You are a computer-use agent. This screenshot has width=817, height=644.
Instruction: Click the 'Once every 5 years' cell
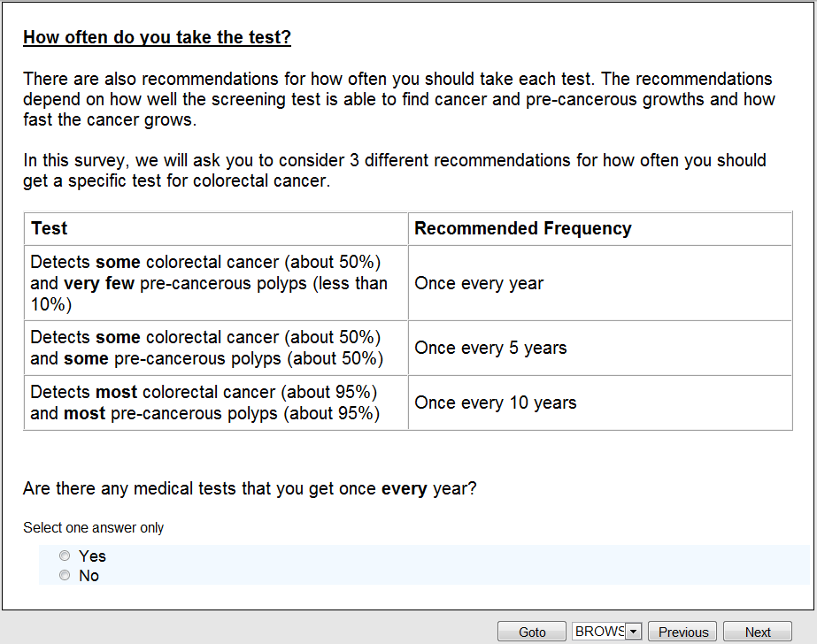[x=490, y=348]
